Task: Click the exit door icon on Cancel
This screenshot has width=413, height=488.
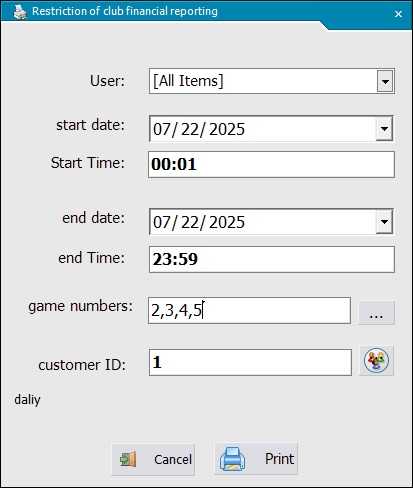Action: 128,459
